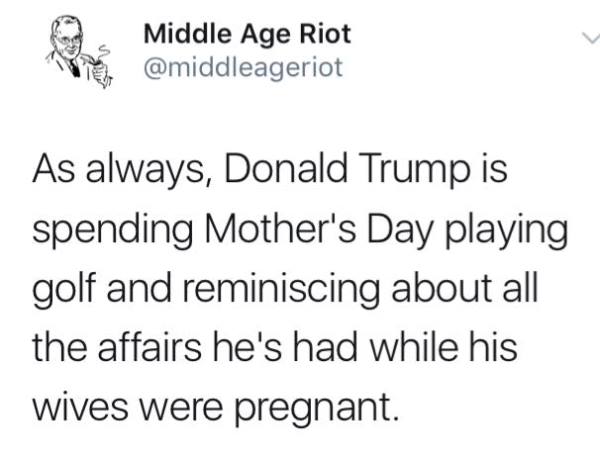This screenshot has height=454, width=600.
Task: Click the man's face in the avatar sketch
Action: pyautogui.click(x=68, y=40)
